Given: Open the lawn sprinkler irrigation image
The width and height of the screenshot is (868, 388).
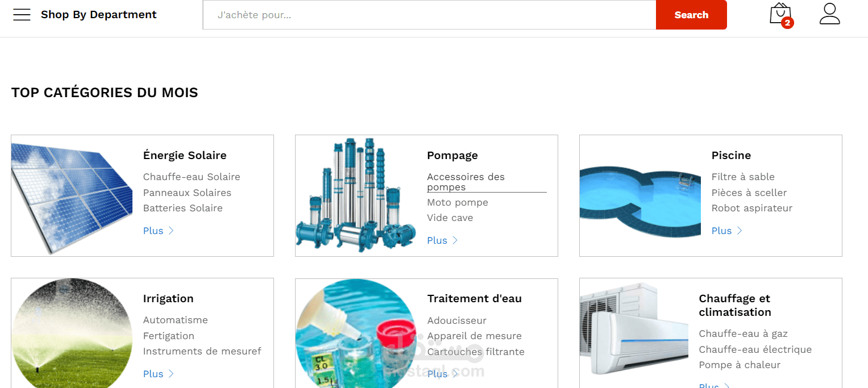Looking at the screenshot, I should pyautogui.click(x=72, y=333).
